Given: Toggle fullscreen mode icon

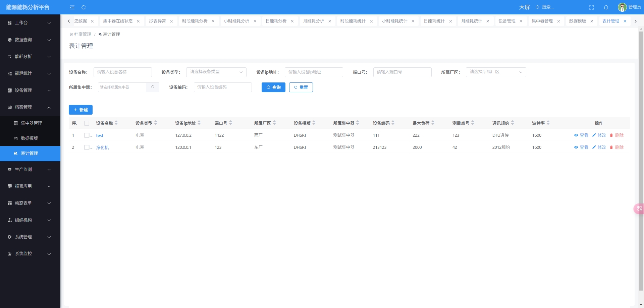Looking at the screenshot, I should tap(591, 7).
